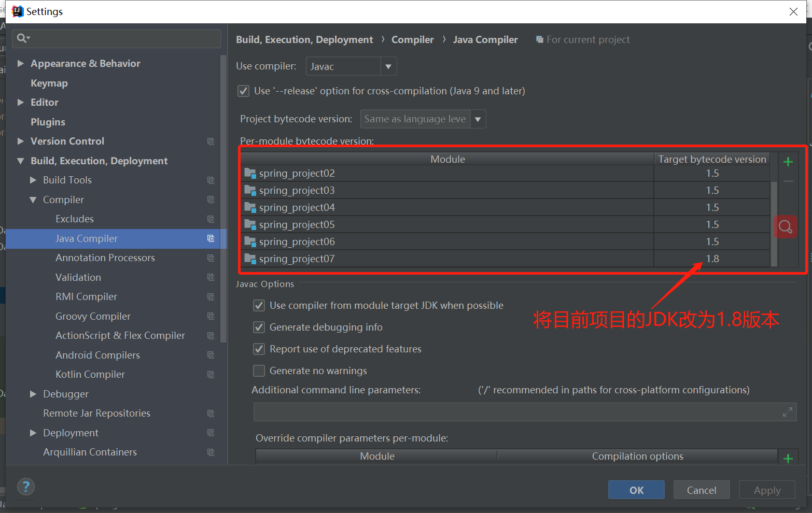Click the minus icon below the green plus
The height and width of the screenshot is (513, 812).
click(x=788, y=181)
